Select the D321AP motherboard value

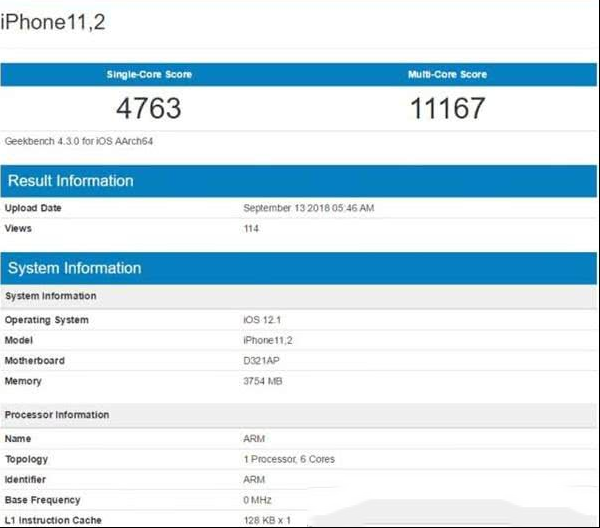coord(261,360)
